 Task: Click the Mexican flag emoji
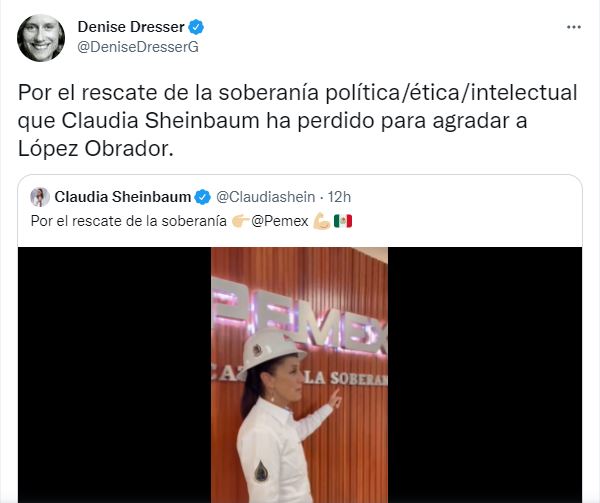pos(343,221)
